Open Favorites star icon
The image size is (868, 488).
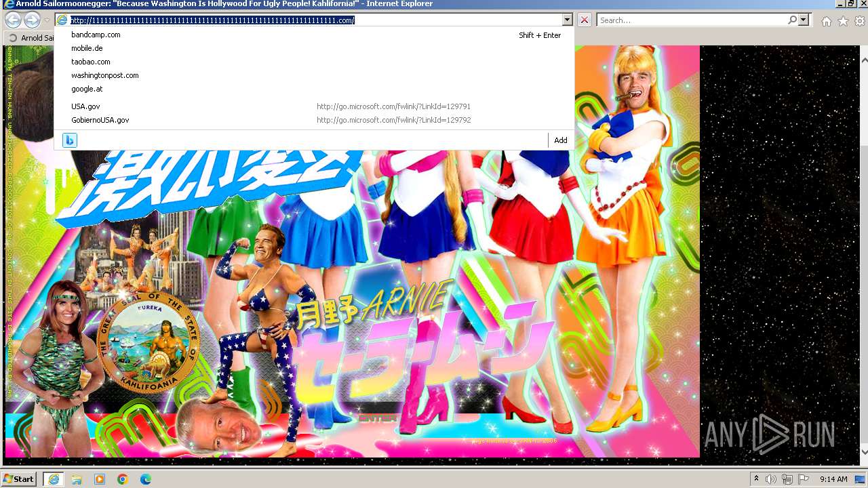coord(843,21)
